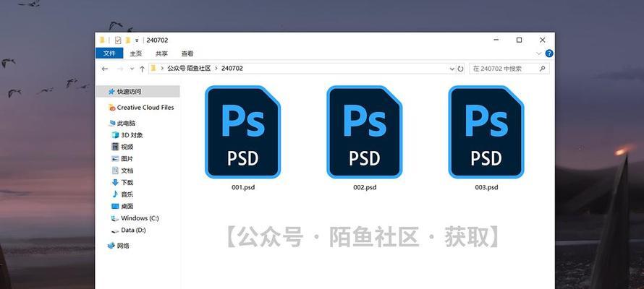
Task: Open Explorer help with the question mark
Action: coord(549,53)
